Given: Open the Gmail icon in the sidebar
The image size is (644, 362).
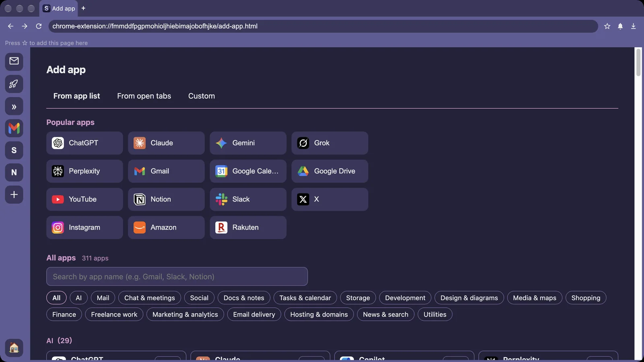Looking at the screenshot, I should click(14, 128).
